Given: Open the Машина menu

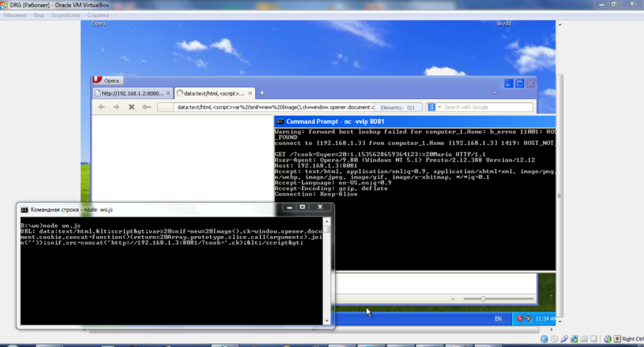Looking at the screenshot, I should [x=15, y=15].
